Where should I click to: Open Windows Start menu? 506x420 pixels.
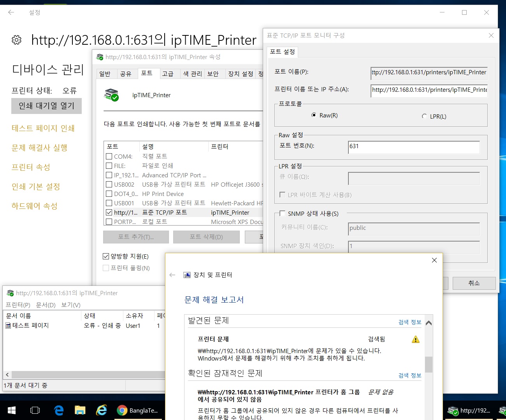[12, 410]
